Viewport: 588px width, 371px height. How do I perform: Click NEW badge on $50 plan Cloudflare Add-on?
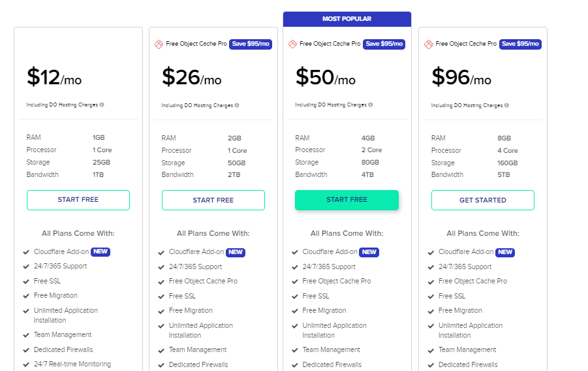click(369, 252)
